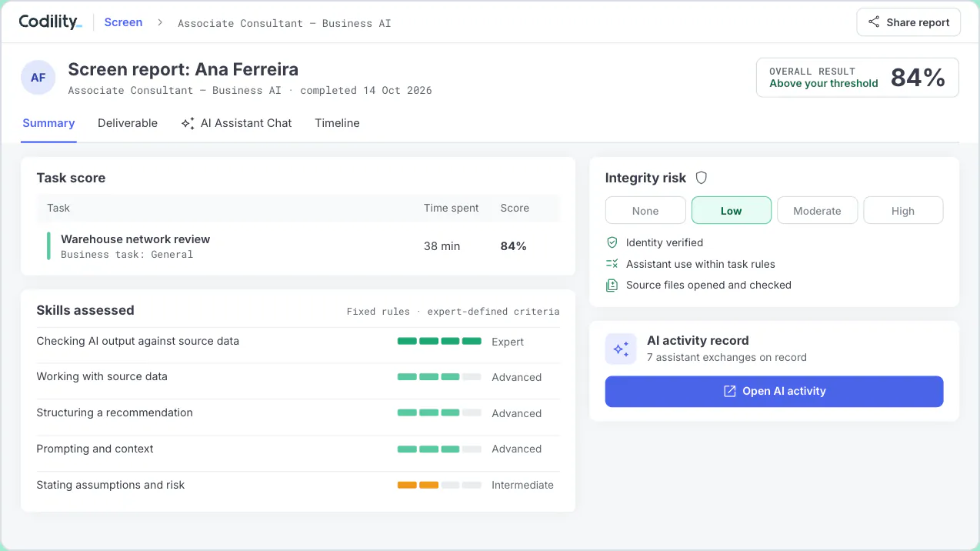This screenshot has height=551, width=980.
Task: Click the 84% score in the task row
Action: tap(513, 246)
